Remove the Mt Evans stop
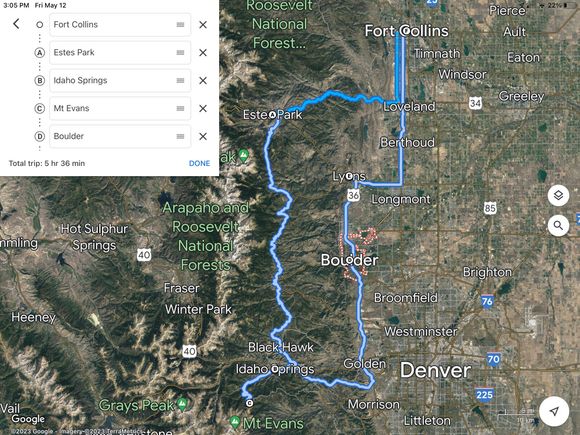Viewport: 580px width, 435px height. (203, 108)
